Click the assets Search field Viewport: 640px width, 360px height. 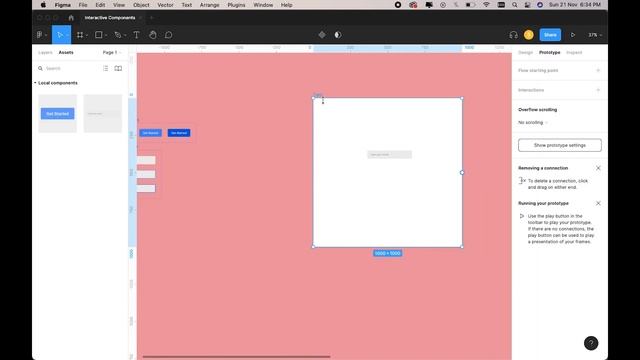click(68, 69)
